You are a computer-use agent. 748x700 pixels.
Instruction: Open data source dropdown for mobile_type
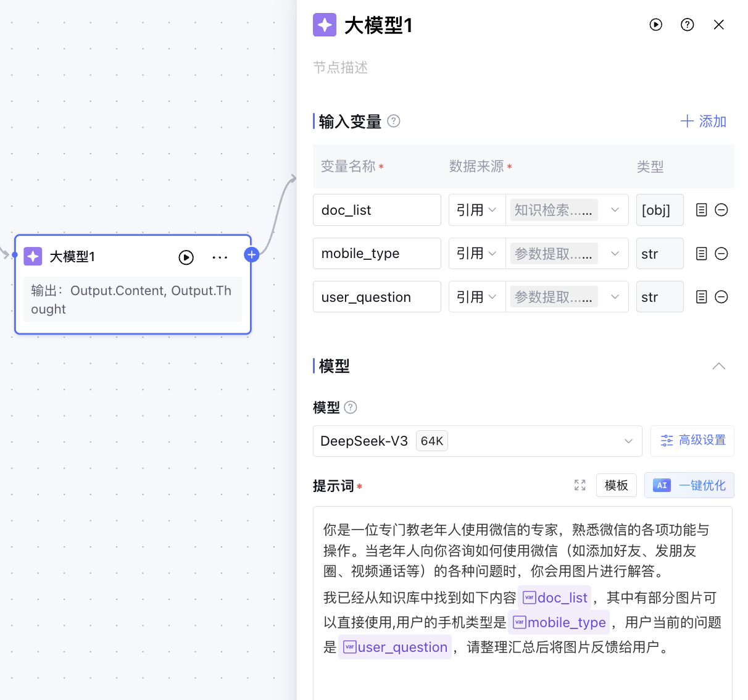(567, 254)
